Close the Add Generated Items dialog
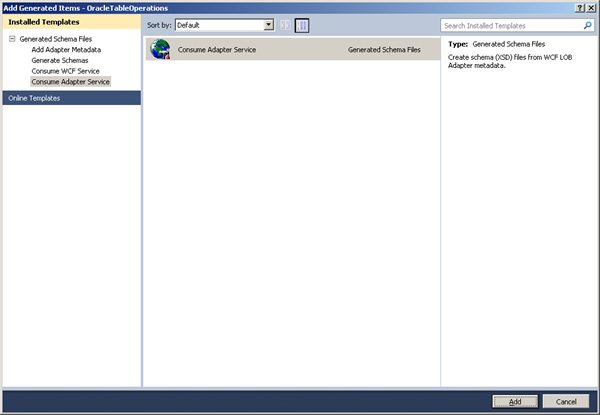The height and width of the screenshot is (415, 600). (x=591, y=8)
